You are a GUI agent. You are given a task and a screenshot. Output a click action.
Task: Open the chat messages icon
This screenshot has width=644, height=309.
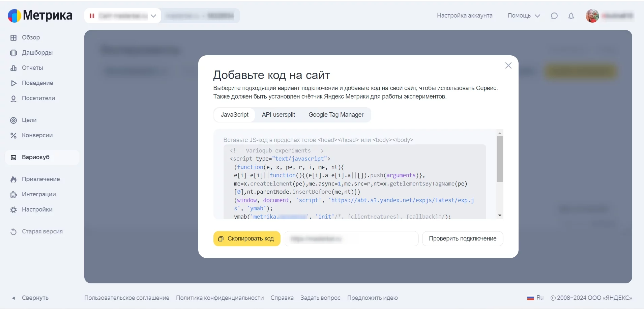point(554,16)
